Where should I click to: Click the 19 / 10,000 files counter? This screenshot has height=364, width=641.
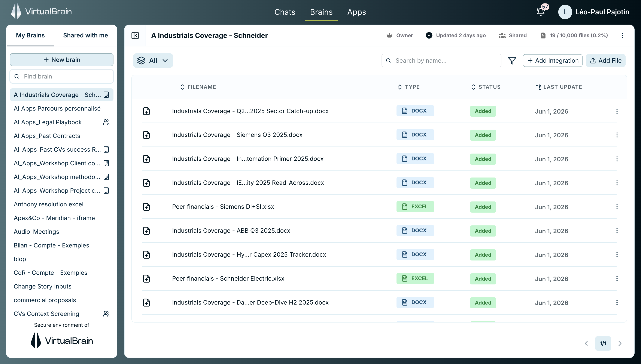click(574, 36)
